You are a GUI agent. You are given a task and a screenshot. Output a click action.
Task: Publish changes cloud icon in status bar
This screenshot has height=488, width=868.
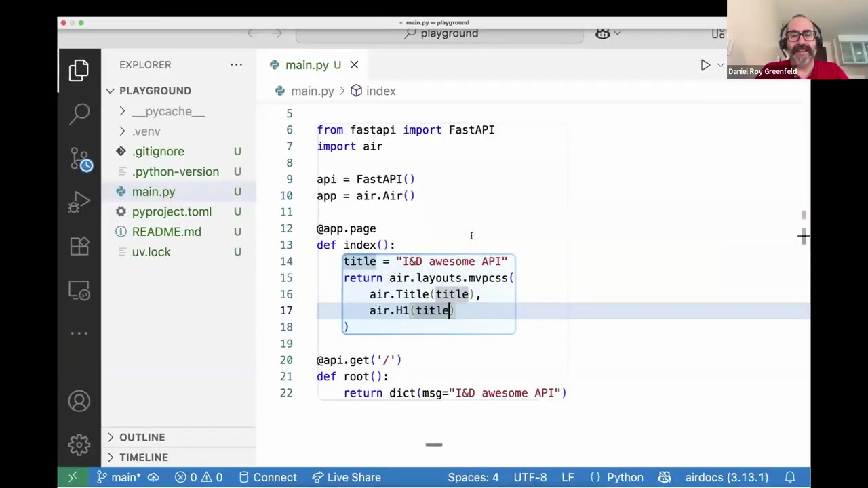click(154, 477)
